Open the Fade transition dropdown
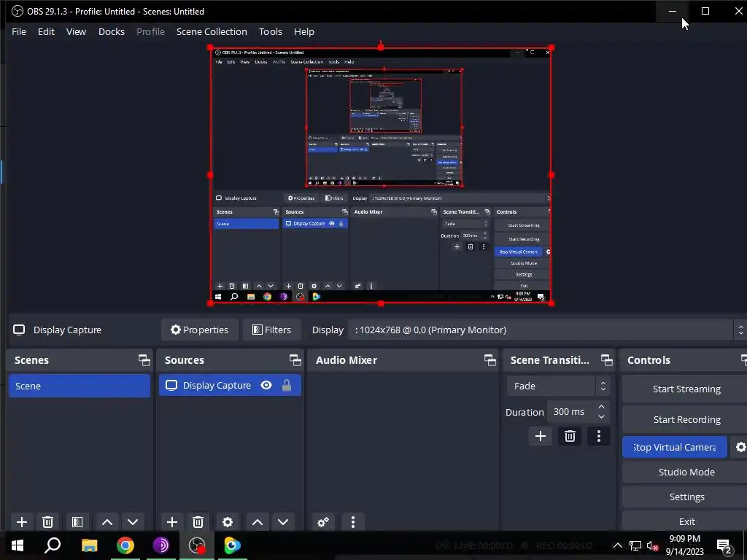 [x=557, y=386]
